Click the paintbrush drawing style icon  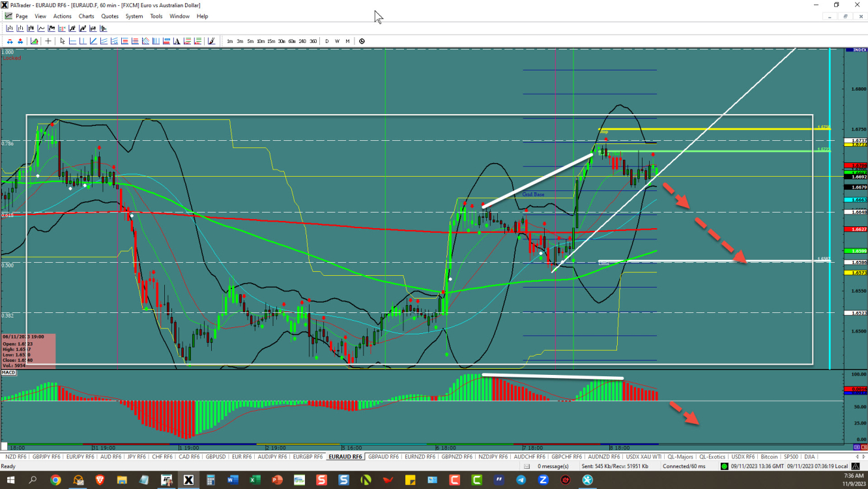click(x=210, y=41)
